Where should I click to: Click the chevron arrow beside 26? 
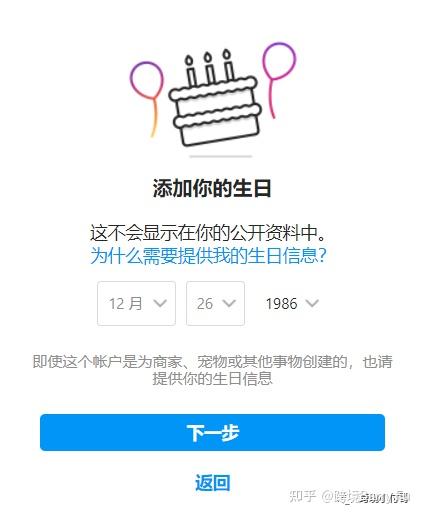(x=229, y=303)
